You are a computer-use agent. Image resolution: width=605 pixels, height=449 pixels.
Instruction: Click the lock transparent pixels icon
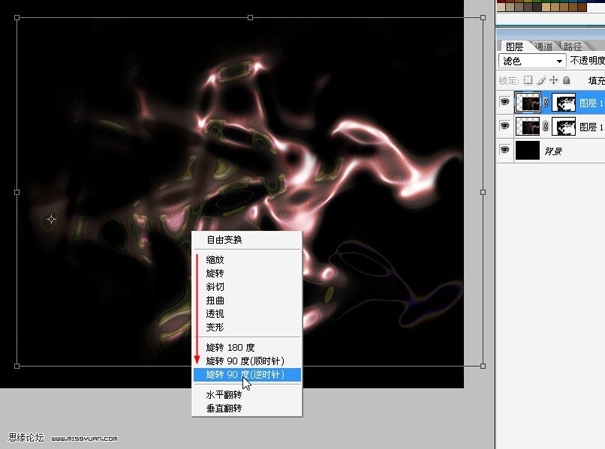[x=528, y=80]
